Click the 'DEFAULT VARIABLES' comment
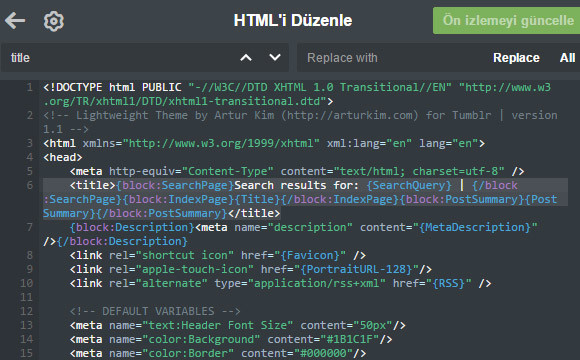580x360 pixels. (x=155, y=311)
